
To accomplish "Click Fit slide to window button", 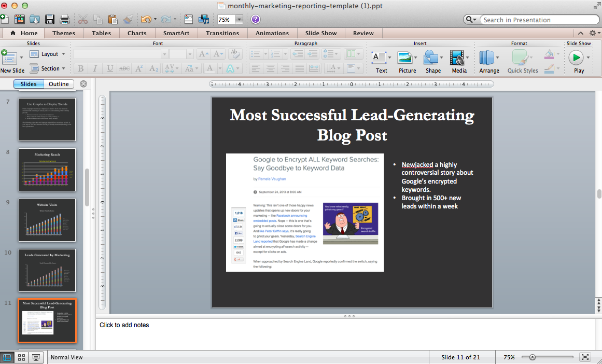I will 585,357.
